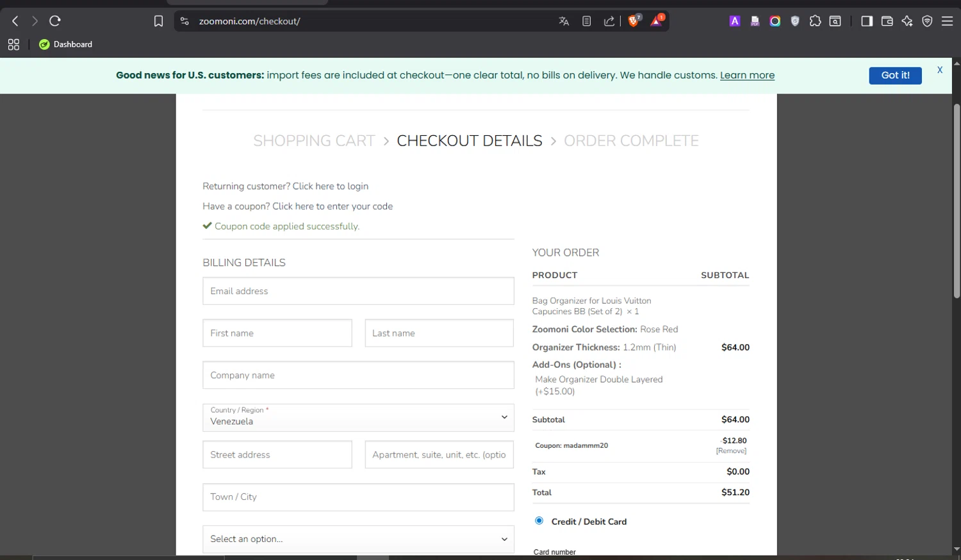This screenshot has width=961, height=560.
Task: Click the scrollbar down arrow
Action: [x=957, y=549]
